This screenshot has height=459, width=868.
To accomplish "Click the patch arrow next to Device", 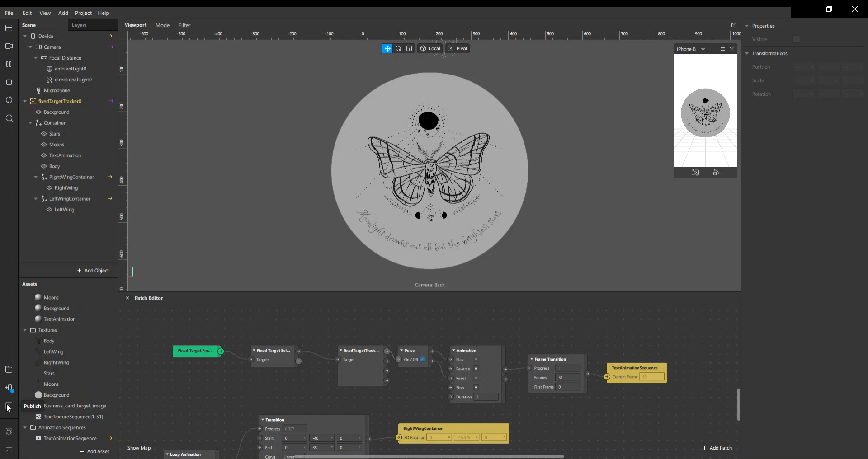I will point(111,36).
